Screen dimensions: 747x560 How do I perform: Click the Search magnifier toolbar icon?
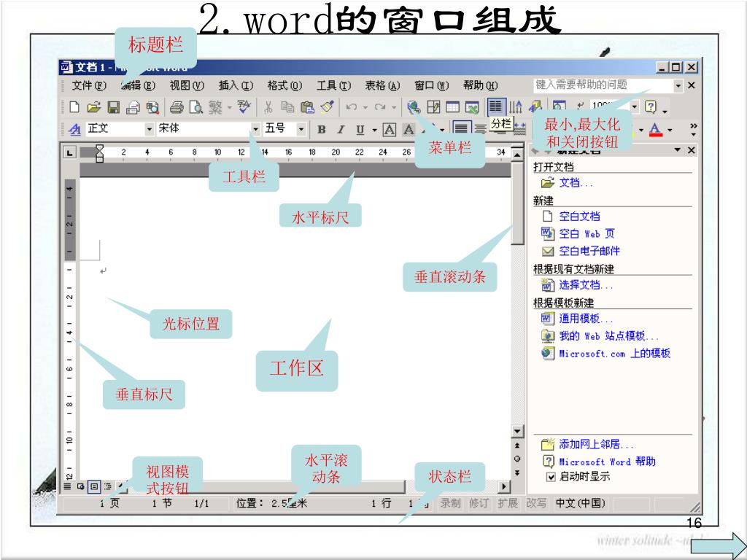[152, 108]
